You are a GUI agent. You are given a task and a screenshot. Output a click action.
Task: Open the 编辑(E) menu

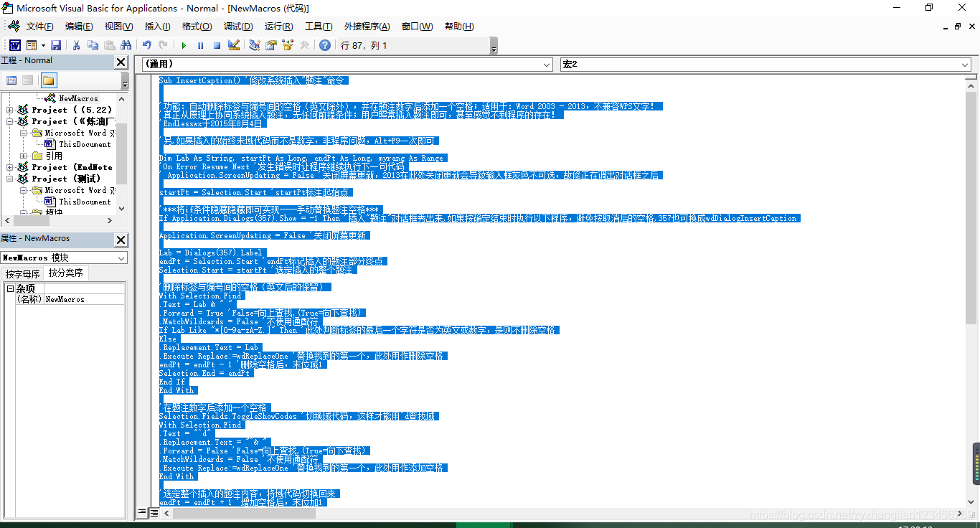79,27
